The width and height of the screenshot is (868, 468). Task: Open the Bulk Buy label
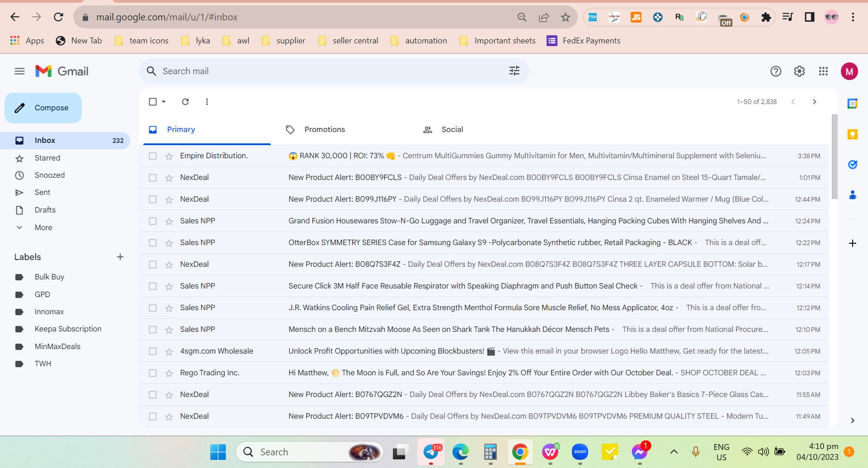(49, 277)
